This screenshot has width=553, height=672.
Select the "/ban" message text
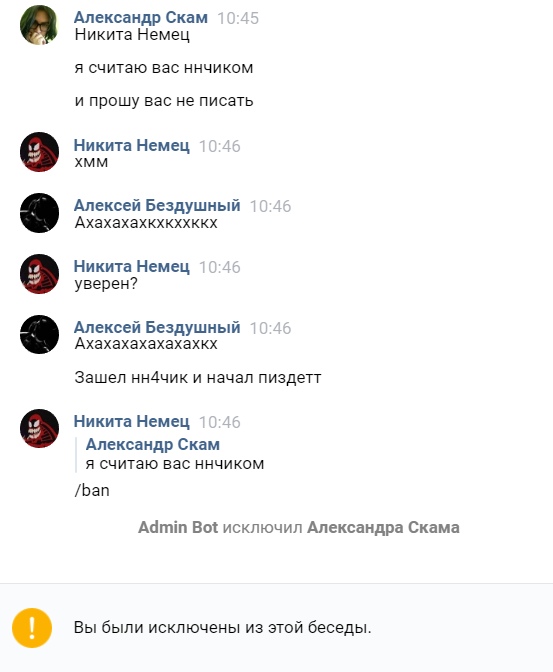tap(92, 490)
